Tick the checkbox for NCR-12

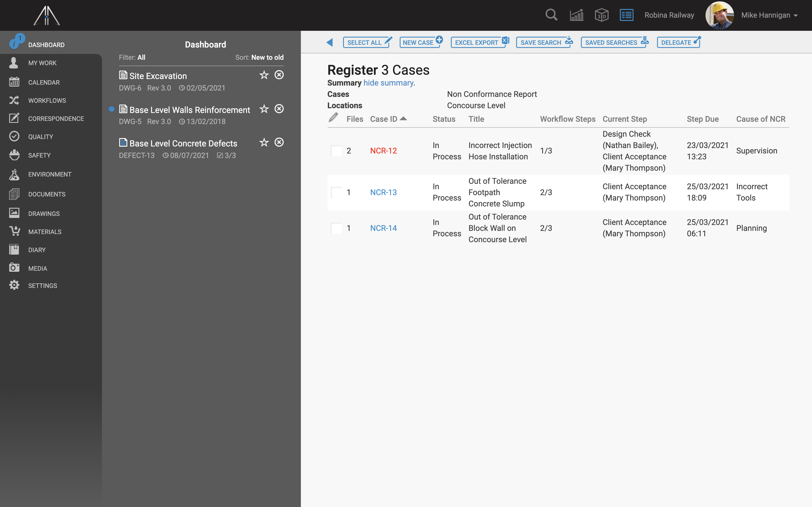pyautogui.click(x=336, y=151)
